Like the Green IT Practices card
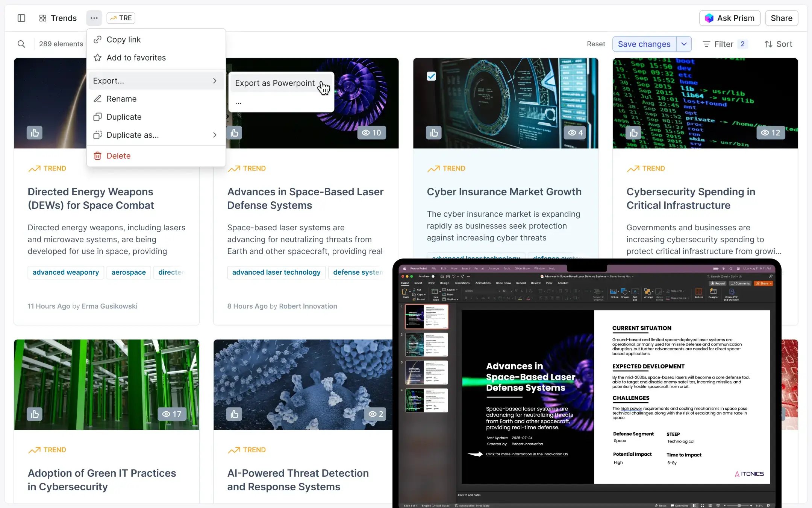 [35, 414]
